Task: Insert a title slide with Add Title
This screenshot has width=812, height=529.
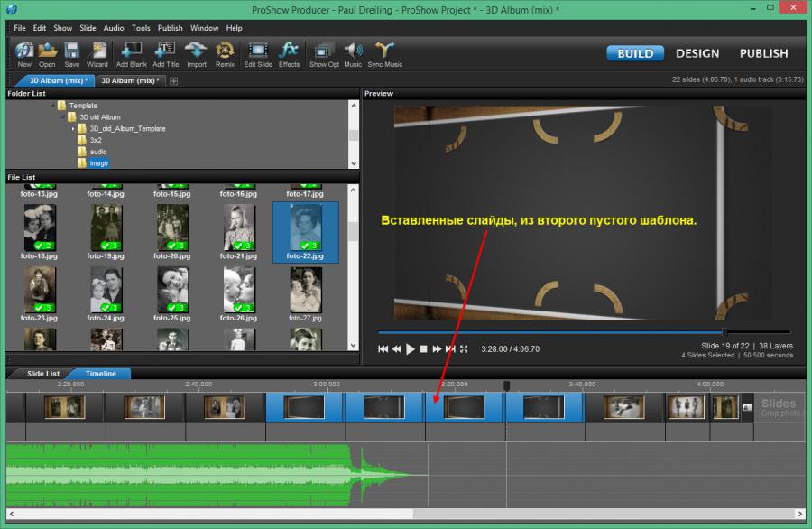Action: pos(166,54)
